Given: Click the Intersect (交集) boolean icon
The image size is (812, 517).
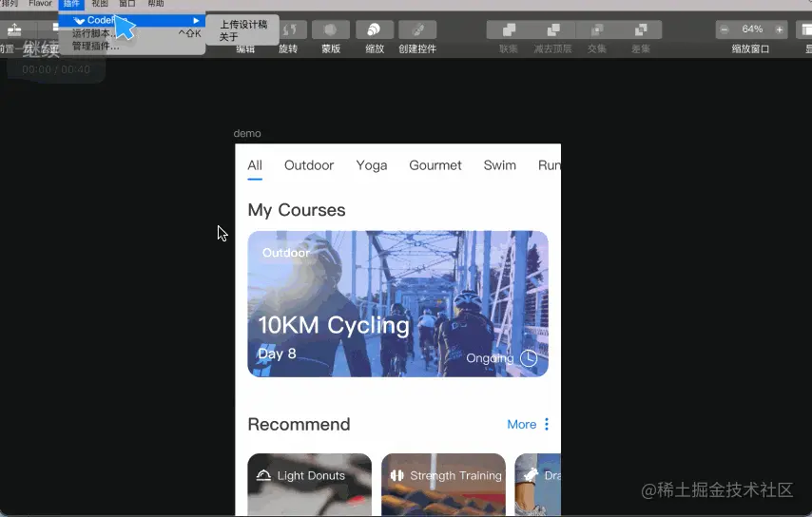Looking at the screenshot, I should coord(597,30).
